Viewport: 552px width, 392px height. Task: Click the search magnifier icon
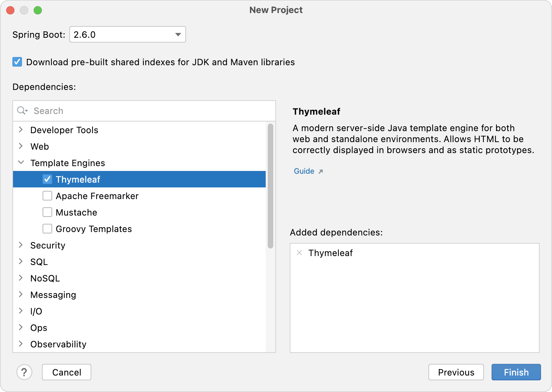(22, 111)
